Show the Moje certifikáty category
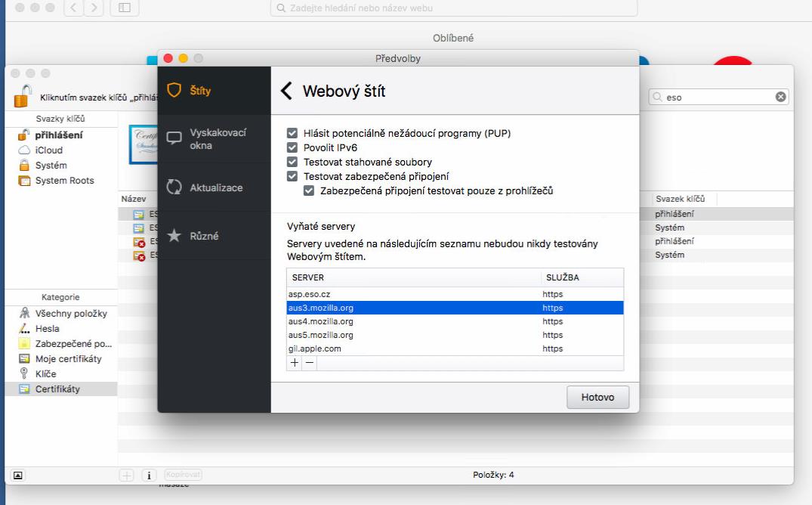The height and width of the screenshot is (505, 812). click(x=61, y=359)
